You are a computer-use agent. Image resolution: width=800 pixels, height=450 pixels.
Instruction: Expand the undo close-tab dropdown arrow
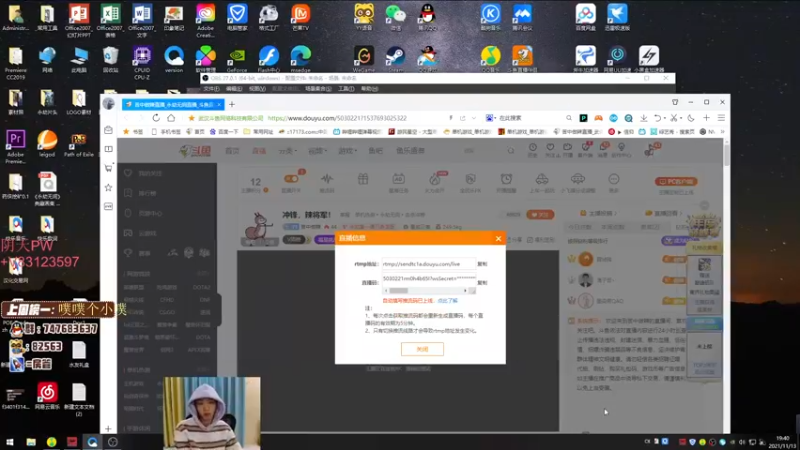[x=665, y=118]
